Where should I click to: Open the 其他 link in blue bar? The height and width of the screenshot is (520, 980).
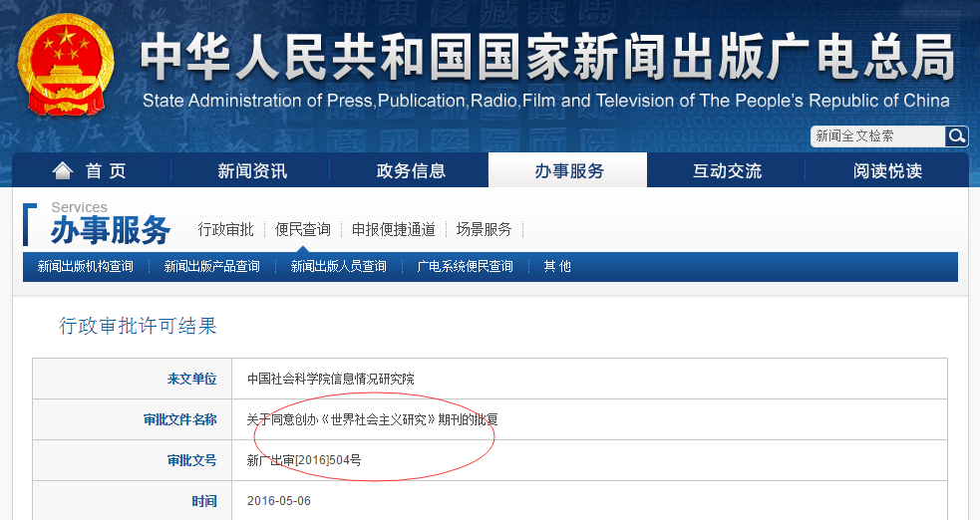pyautogui.click(x=557, y=267)
